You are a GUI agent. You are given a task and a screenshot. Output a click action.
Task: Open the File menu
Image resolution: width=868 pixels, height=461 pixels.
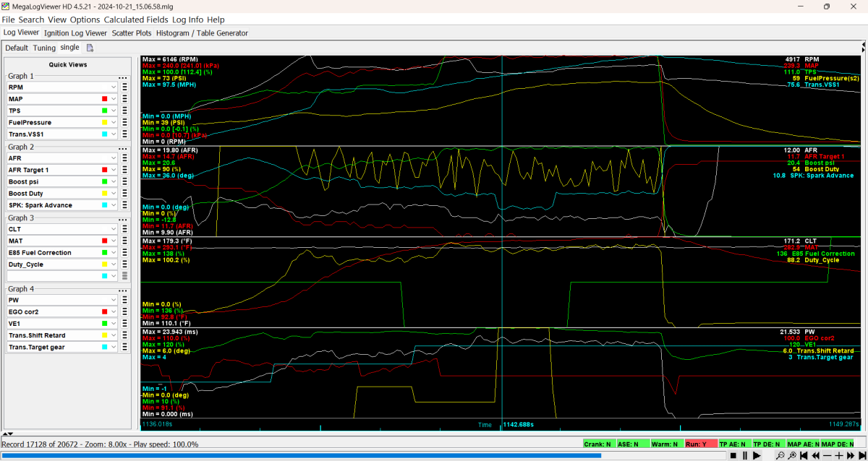(x=9, y=20)
